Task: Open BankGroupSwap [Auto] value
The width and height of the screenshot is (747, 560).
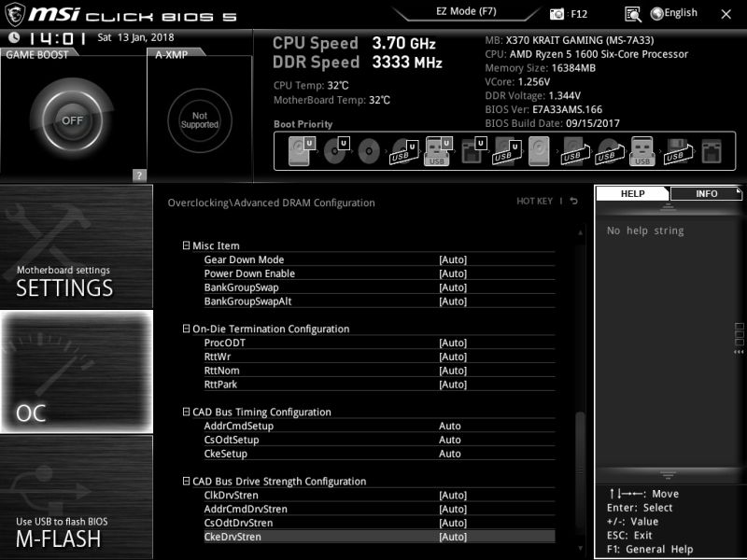Action: click(453, 287)
